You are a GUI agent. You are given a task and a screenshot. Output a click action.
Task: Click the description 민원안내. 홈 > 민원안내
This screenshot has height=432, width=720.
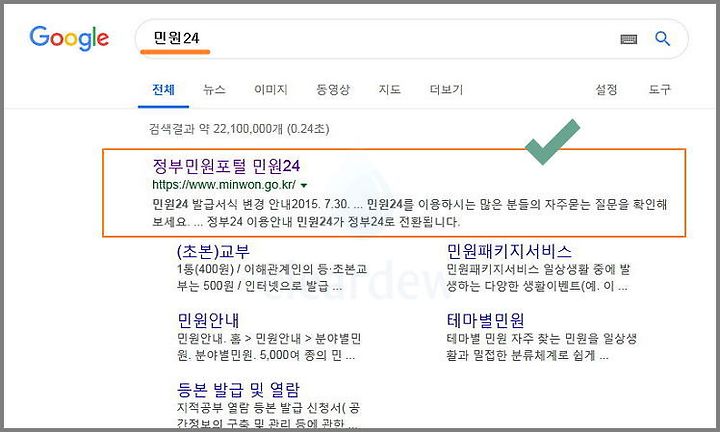pos(269,347)
